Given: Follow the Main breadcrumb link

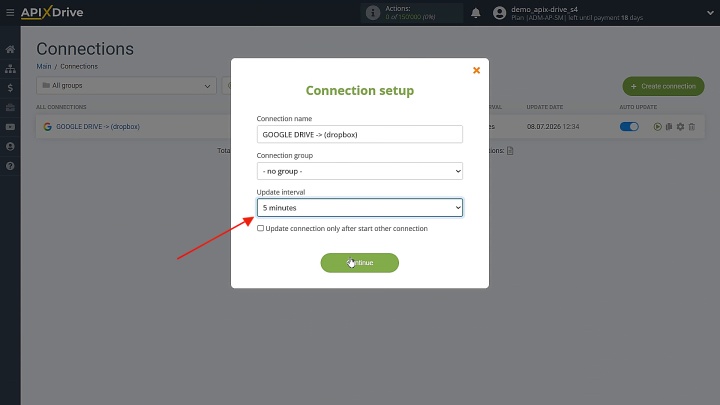Looking at the screenshot, I should pos(44,66).
